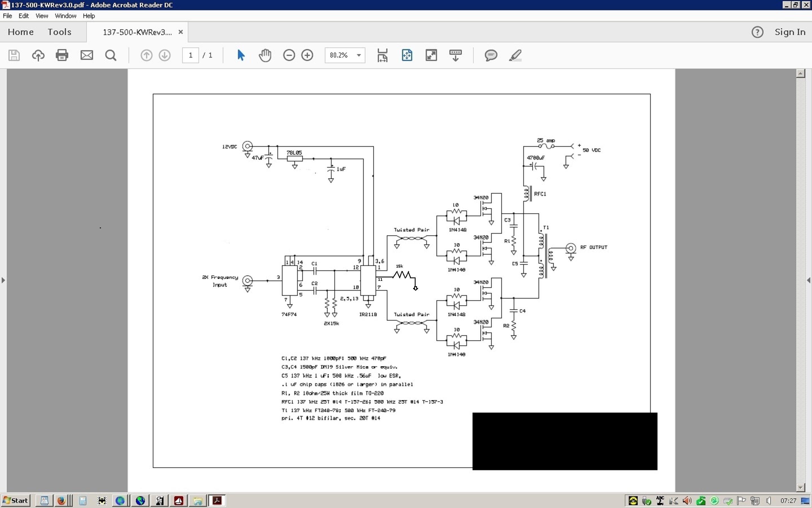Viewport: 812px width, 508px height.
Task: Click the red sailboat taskbar icon
Action: (178, 501)
